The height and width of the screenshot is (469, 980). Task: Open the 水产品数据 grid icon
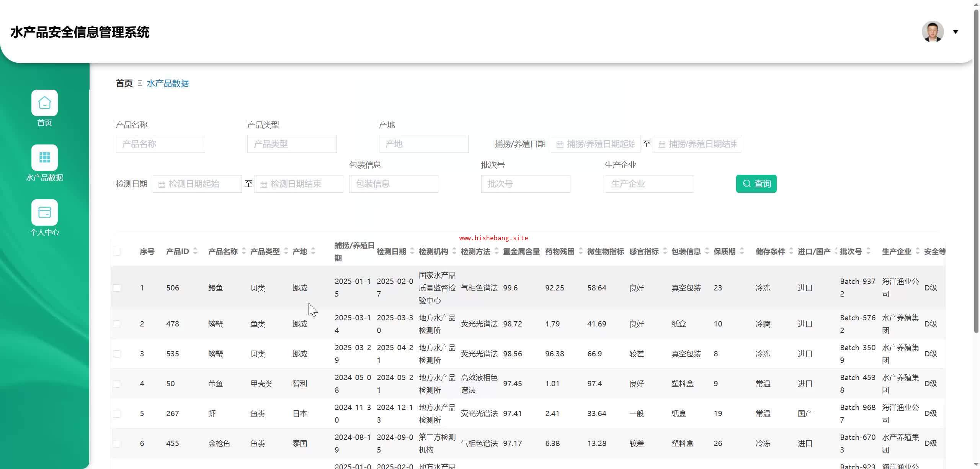pyautogui.click(x=44, y=157)
